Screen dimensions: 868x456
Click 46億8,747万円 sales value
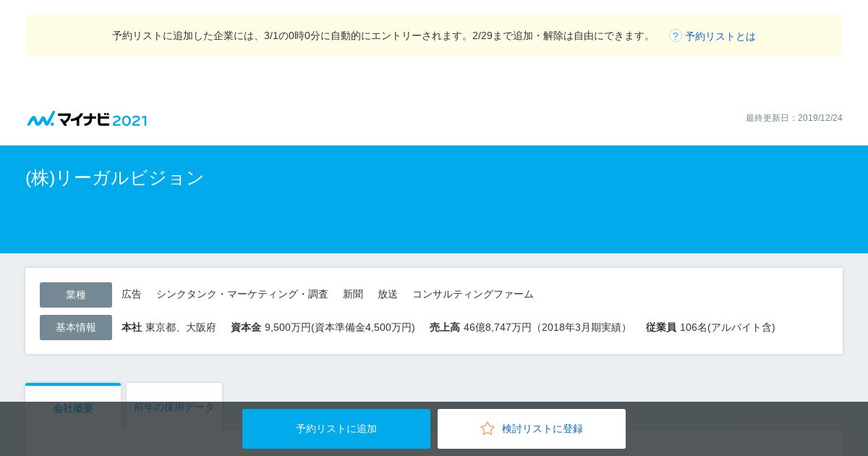[548, 327]
